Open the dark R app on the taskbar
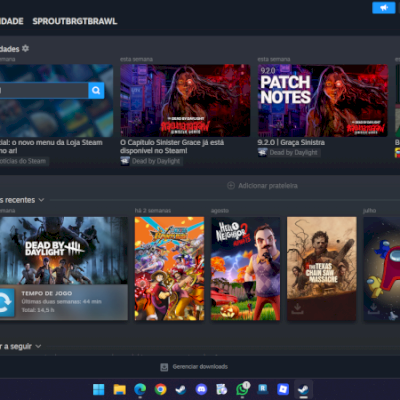Viewport: 400px width, 400px height. pos(263,388)
